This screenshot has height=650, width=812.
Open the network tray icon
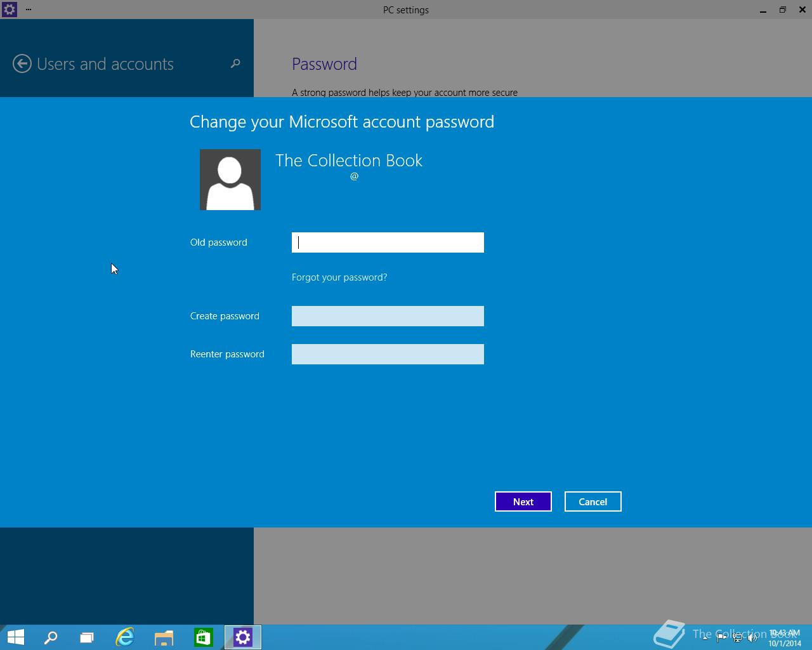(737, 638)
